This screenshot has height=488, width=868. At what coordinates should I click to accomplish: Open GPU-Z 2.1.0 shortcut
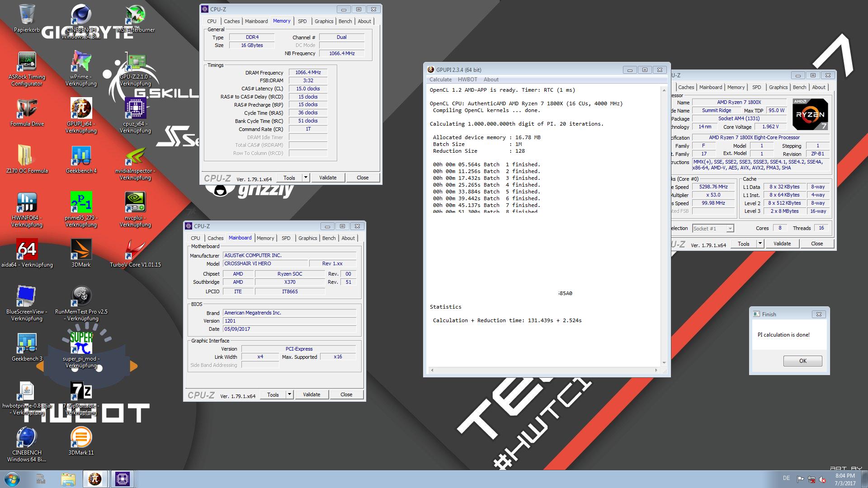135,69
